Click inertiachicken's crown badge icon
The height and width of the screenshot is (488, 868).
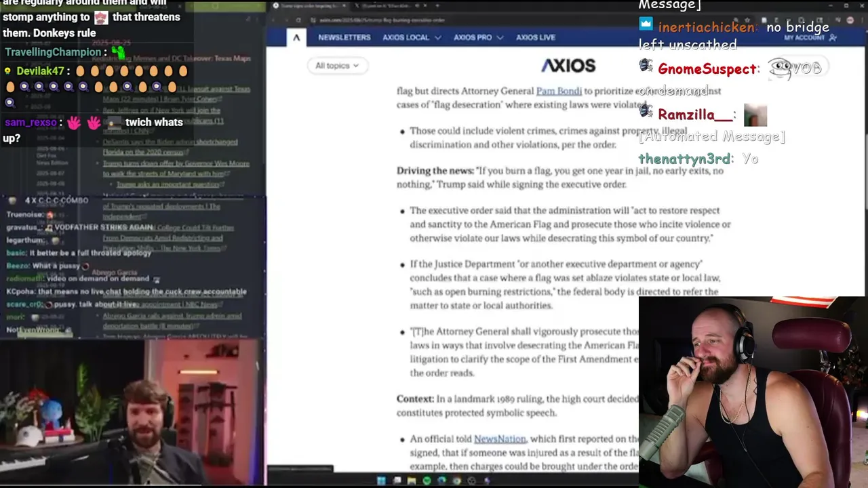click(646, 24)
